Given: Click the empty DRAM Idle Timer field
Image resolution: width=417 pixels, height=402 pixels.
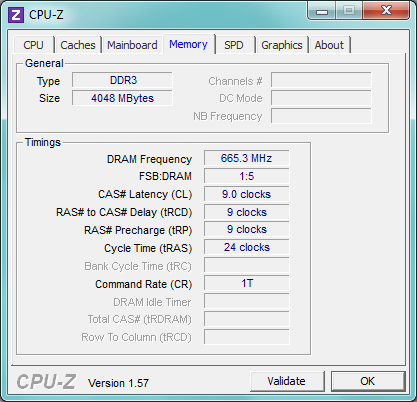Looking at the screenshot, I should pos(247,301).
